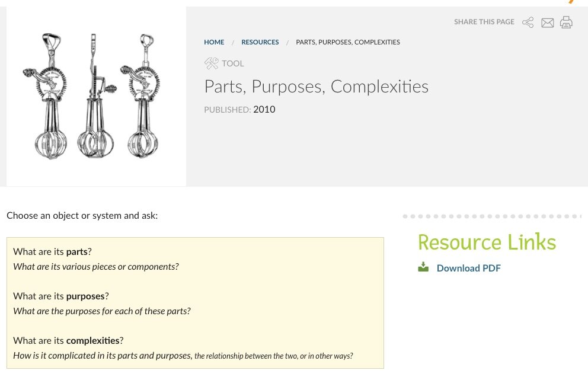Click the "SHARE THIS PAGE" label
The height and width of the screenshot is (380, 588).
click(484, 22)
